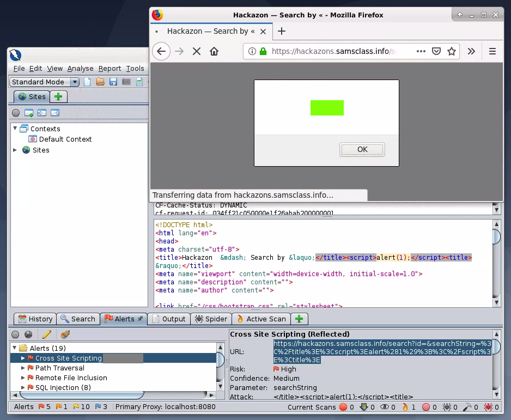Image resolution: width=511 pixels, height=420 pixels.
Task: Open the Firefox hamburger menu
Action: tap(492, 51)
